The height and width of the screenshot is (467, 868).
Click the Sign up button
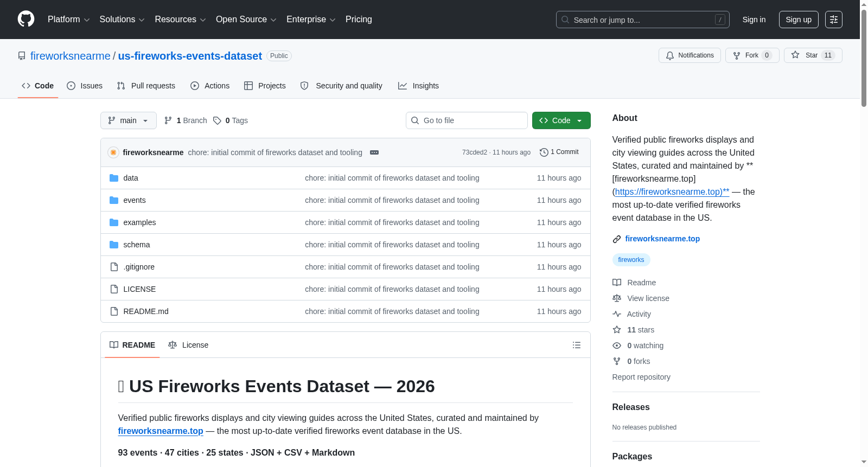pyautogui.click(x=799, y=20)
